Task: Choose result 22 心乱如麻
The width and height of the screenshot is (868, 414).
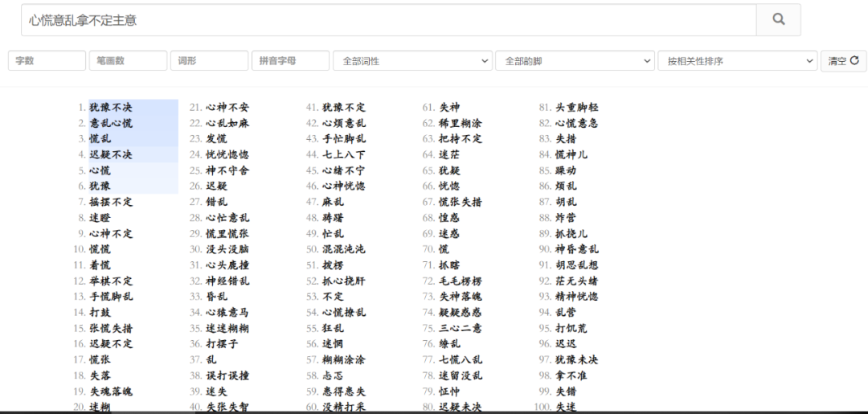Action: coord(227,123)
